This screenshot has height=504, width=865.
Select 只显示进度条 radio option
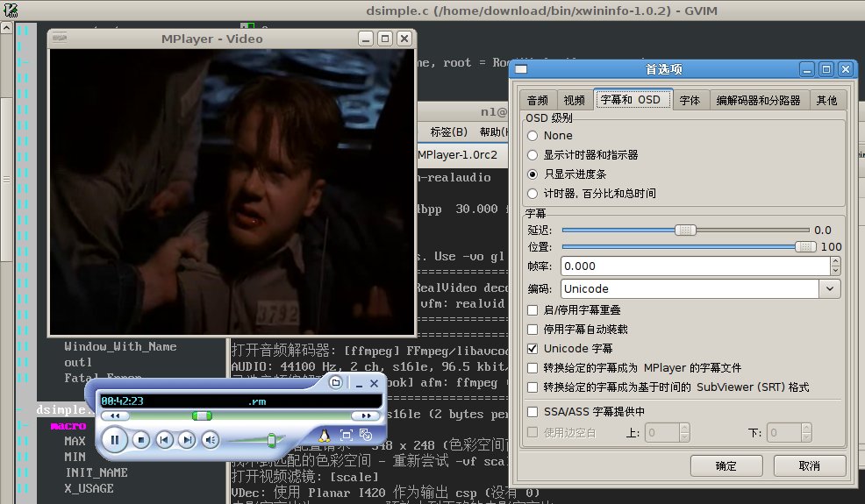coord(533,174)
